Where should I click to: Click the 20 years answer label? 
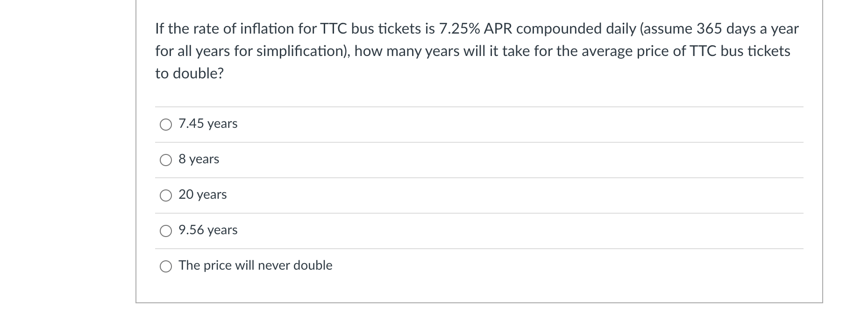click(202, 195)
